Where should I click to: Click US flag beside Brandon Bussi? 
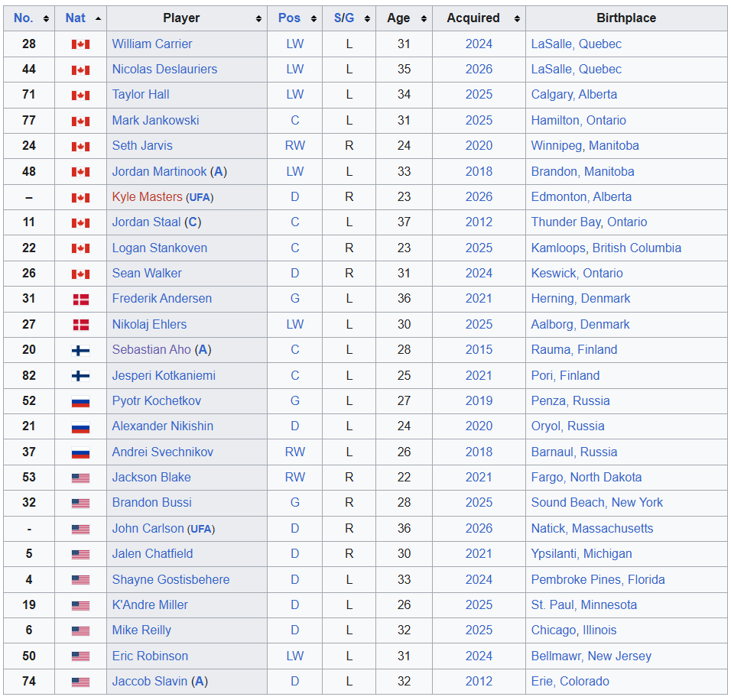pyautogui.click(x=80, y=504)
